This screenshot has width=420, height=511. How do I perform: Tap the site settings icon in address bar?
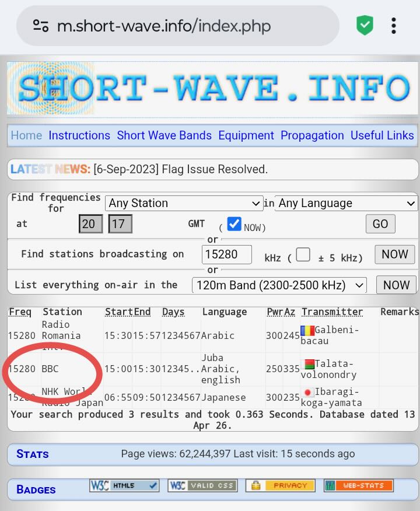40,26
